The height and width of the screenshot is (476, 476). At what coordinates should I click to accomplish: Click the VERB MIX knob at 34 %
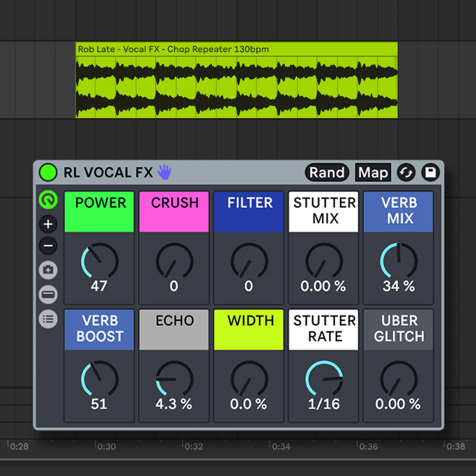pos(398,261)
